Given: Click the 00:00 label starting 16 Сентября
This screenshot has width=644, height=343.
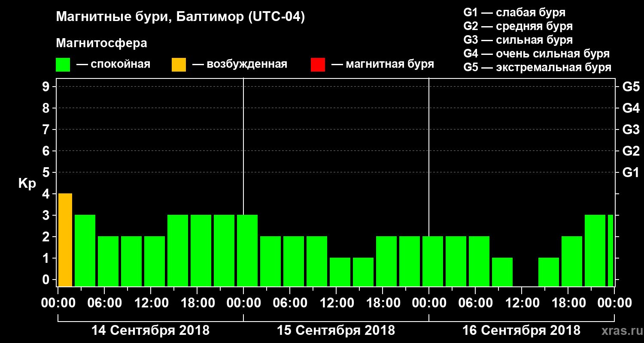Looking at the screenshot, I should (429, 303).
